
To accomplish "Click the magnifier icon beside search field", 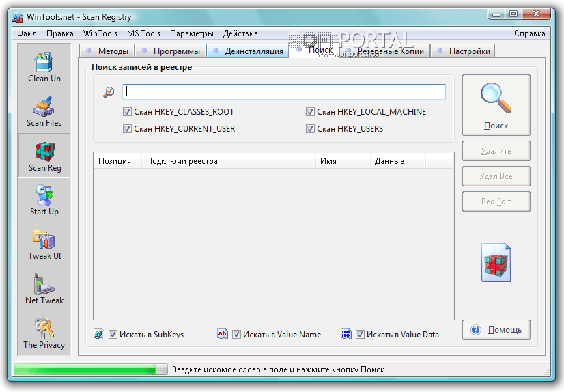I will (x=109, y=92).
